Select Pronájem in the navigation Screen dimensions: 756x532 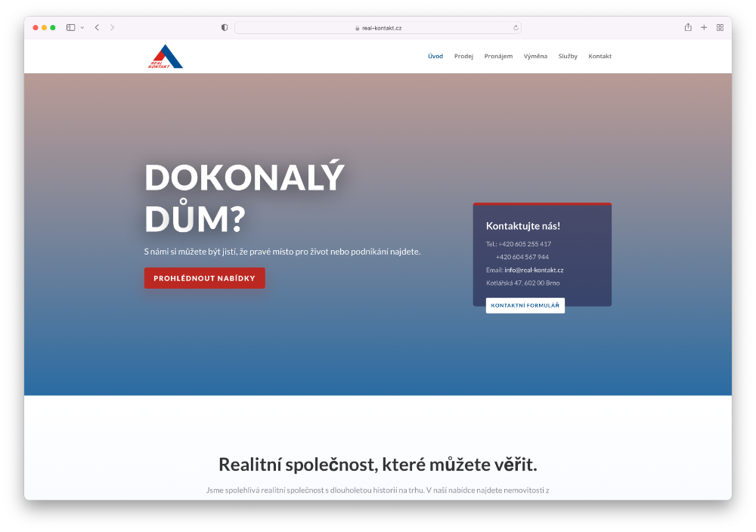pyautogui.click(x=498, y=55)
